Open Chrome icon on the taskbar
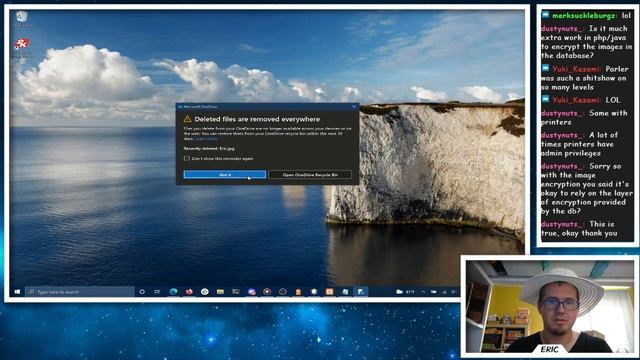This screenshot has width=640, height=360. [204, 292]
